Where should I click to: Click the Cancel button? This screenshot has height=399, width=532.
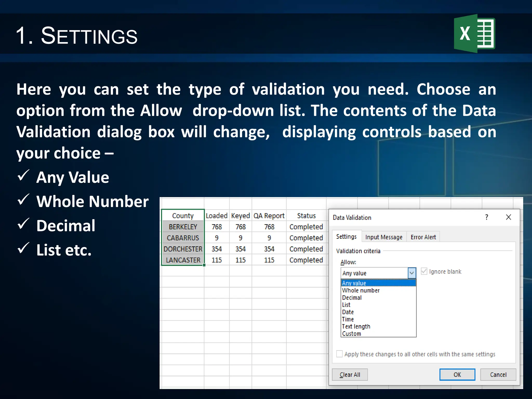[x=498, y=375]
